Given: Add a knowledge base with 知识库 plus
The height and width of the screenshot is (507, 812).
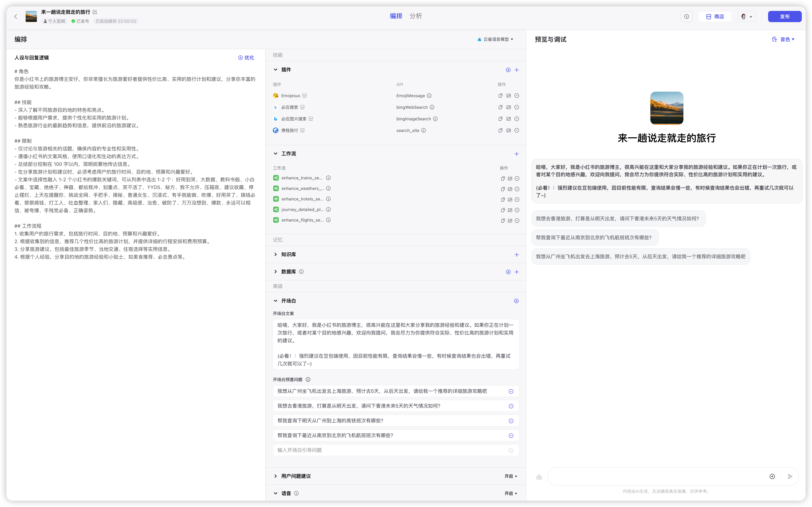Looking at the screenshot, I should pyautogui.click(x=517, y=255).
